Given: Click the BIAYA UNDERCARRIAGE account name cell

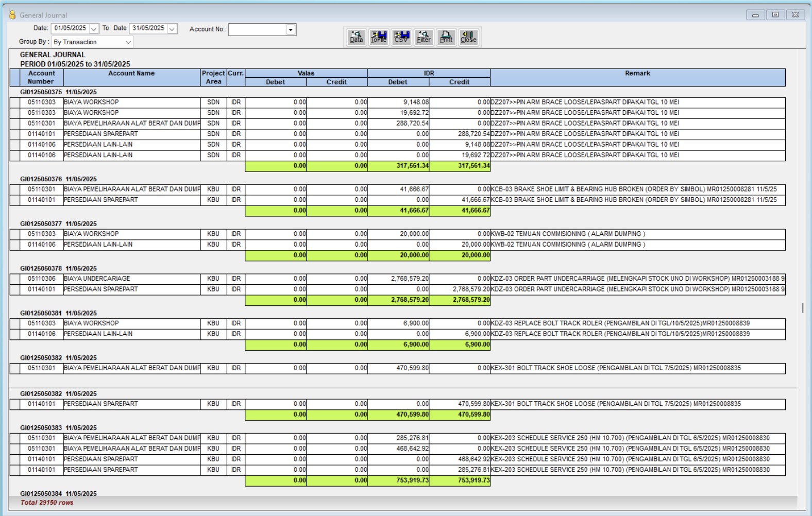Looking at the screenshot, I should coord(131,279).
